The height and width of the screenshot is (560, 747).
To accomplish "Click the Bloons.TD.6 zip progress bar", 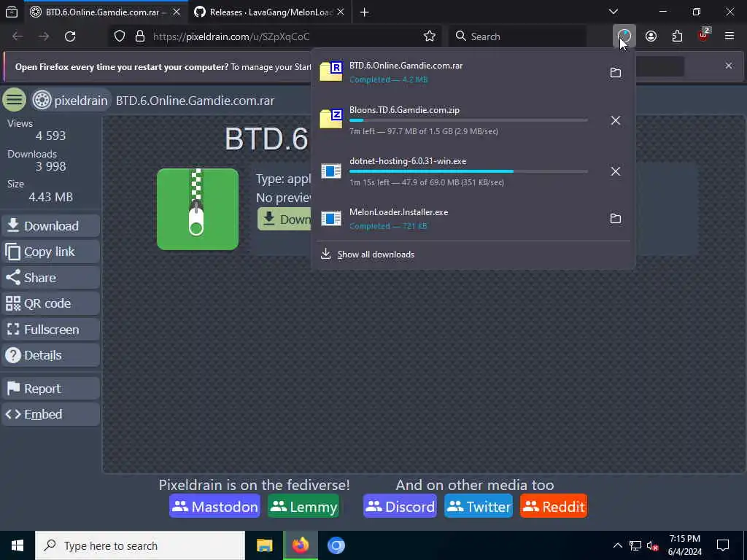I will (x=468, y=120).
